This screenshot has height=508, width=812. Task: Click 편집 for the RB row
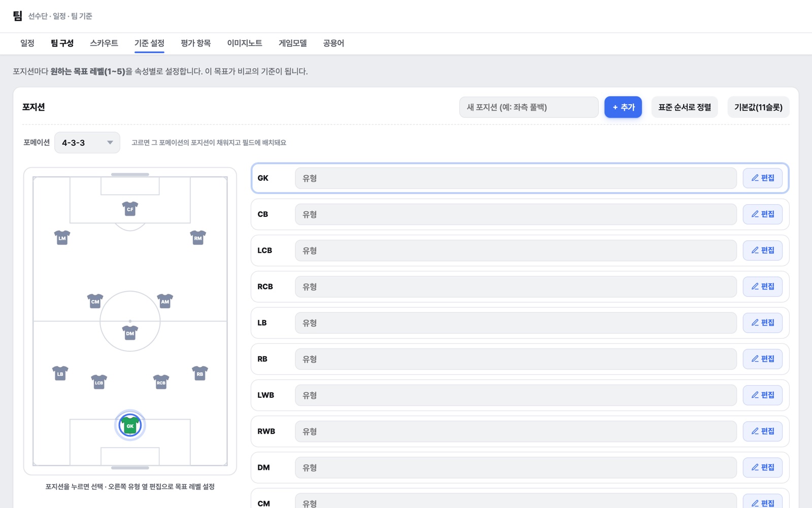[x=763, y=359]
